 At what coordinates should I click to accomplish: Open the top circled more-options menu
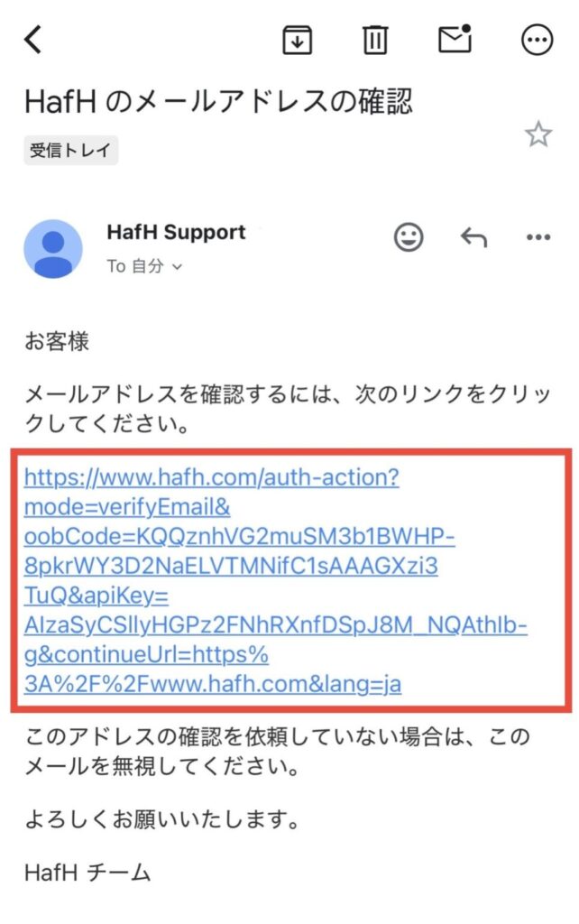tap(538, 40)
